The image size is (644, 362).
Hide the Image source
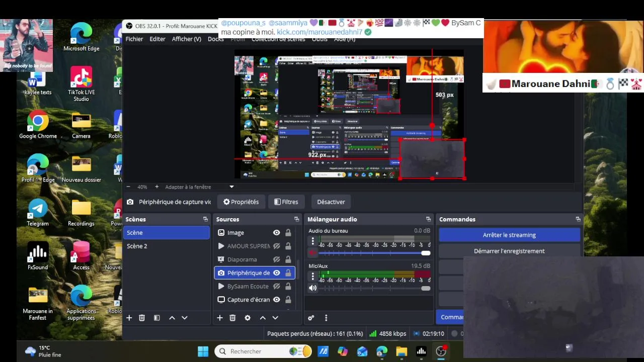pos(276,233)
